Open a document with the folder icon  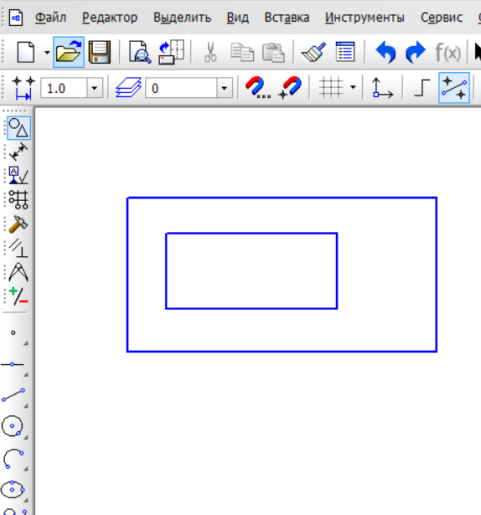[68, 52]
